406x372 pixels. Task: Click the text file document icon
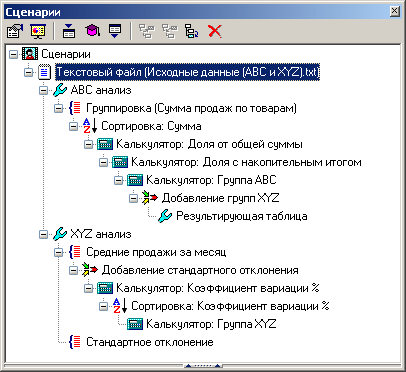[44, 72]
